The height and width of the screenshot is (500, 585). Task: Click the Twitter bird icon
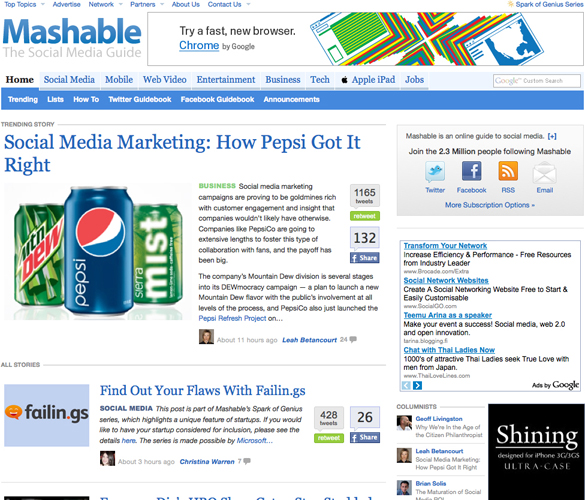coord(435,172)
